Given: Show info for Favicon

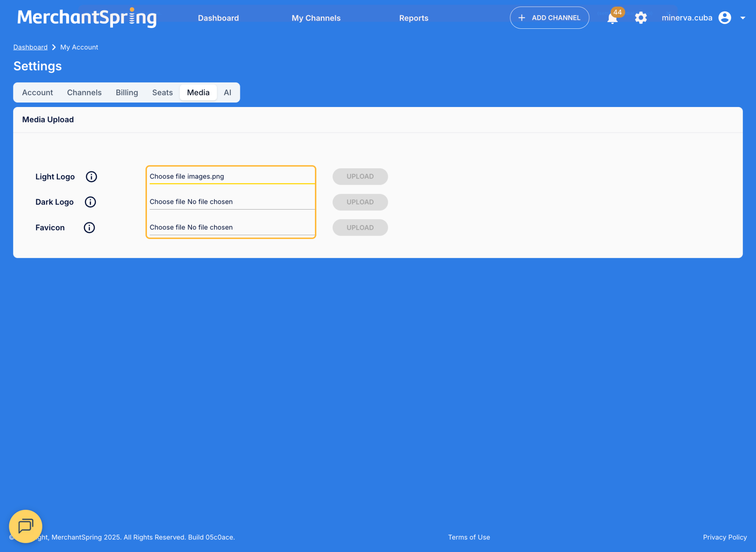Looking at the screenshot, I should tap(89, 228).
